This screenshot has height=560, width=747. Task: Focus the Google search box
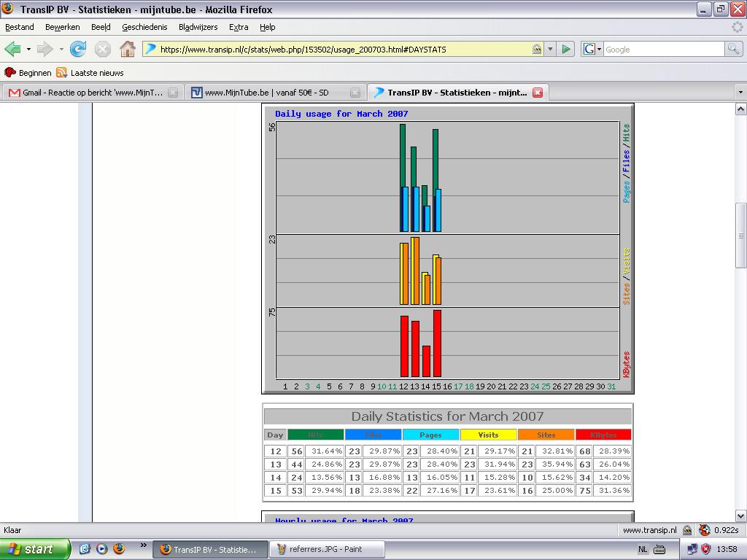(664, 49)
